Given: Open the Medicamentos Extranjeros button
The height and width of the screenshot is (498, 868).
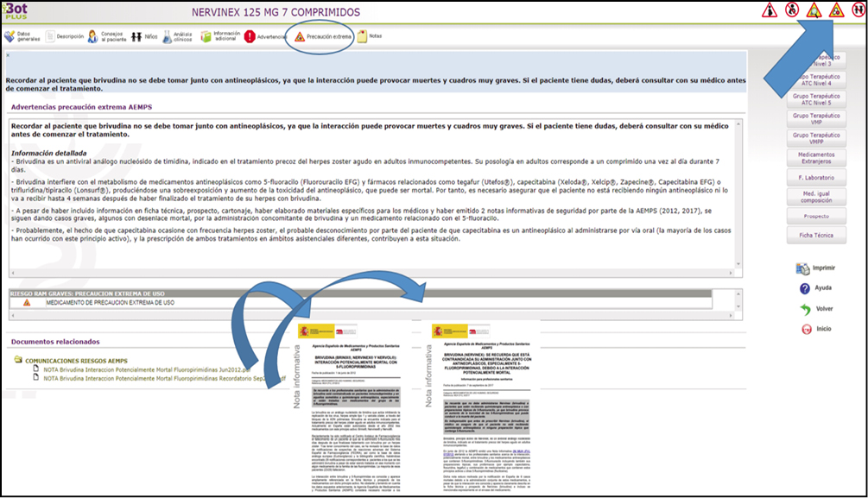Looking at the screenshot, I should pyautogui.click(x=815, y=158).
